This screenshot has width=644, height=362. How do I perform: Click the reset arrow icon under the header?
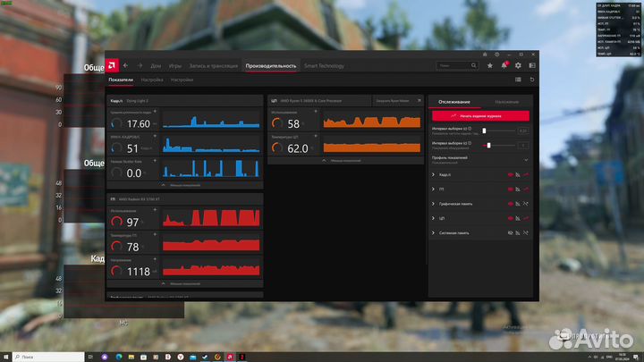click(532, 80)
